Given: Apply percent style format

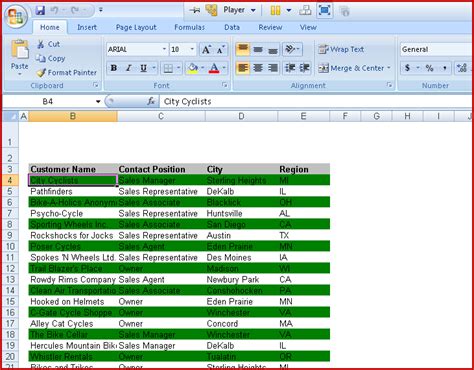Looking at the screenshot, I should [429, 68].
